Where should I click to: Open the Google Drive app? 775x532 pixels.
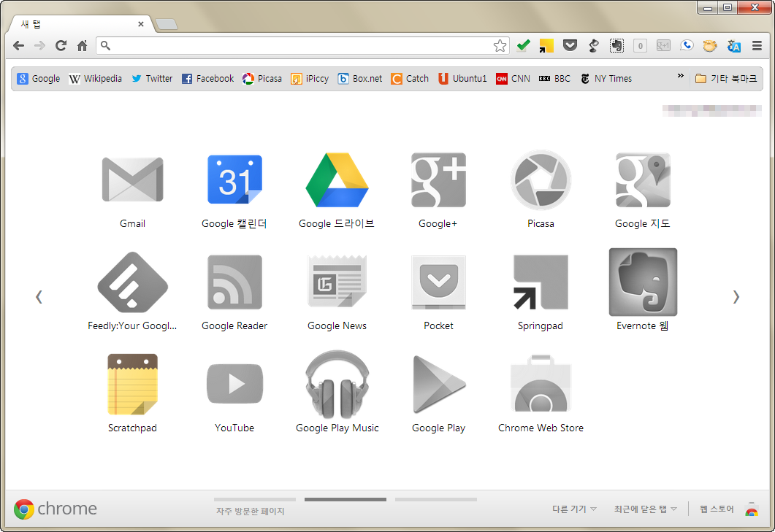[337, 180]
